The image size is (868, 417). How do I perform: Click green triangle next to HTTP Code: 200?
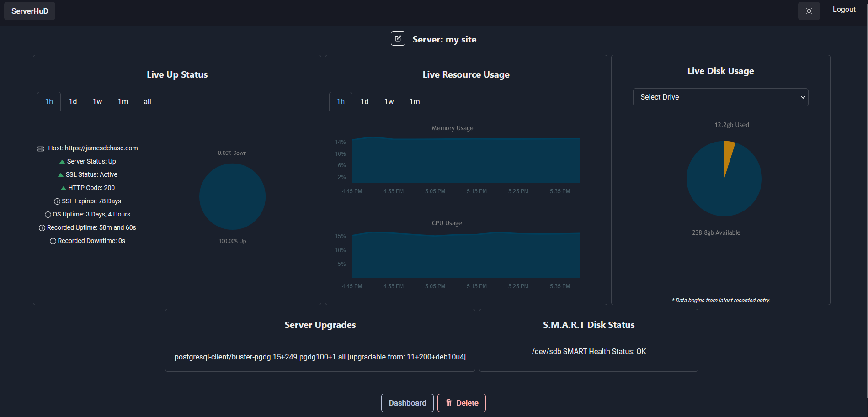tap(64, 188)
